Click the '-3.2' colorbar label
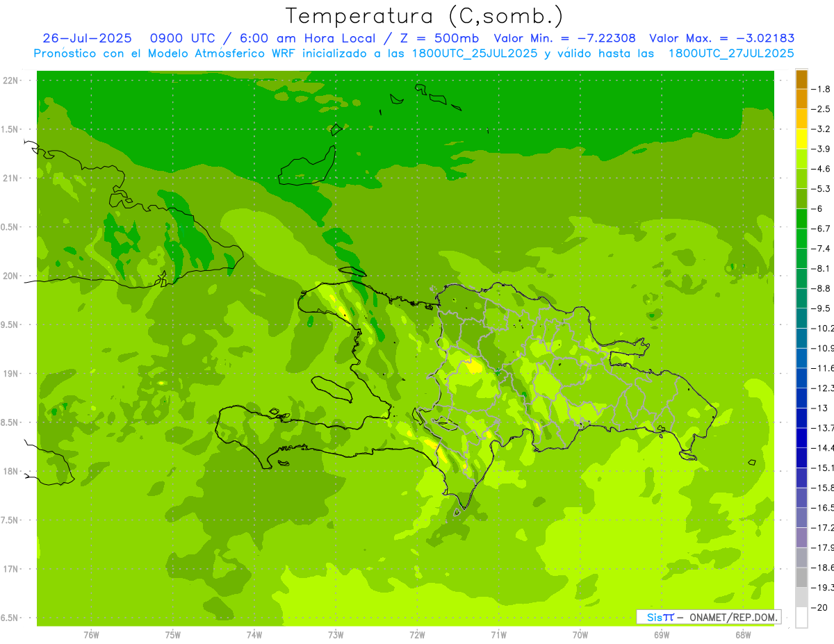 point(821,129)
